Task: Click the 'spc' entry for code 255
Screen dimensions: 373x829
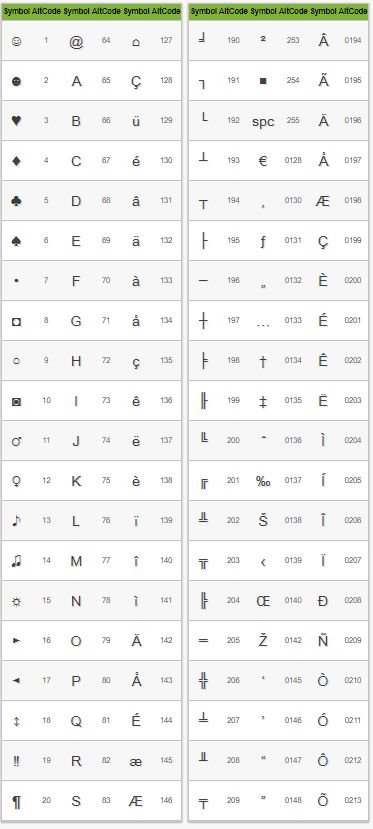Action: pyautogui.click(x=263, y=121)
